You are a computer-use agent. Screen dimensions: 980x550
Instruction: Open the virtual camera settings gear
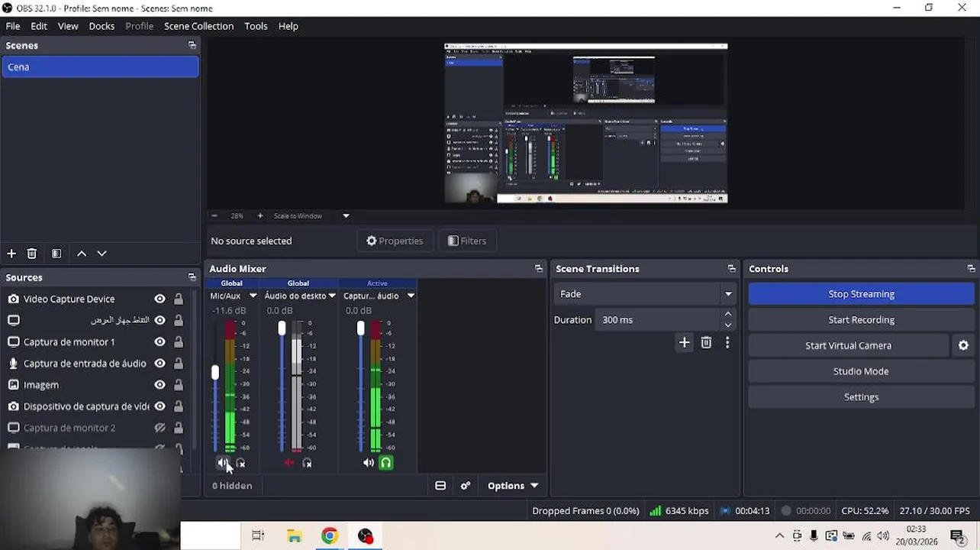[963, 345]
